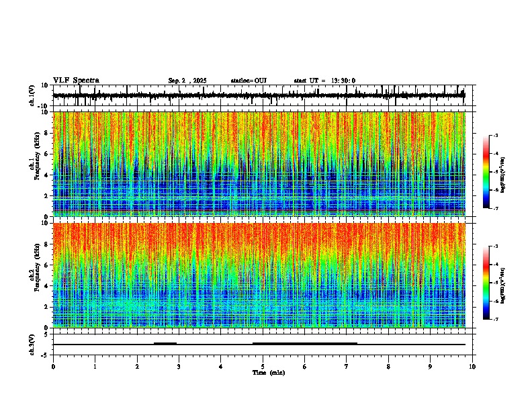Click the "ch.3(V)" axis label
This screenshot has height=411, width=532.
tap(32, 345)
